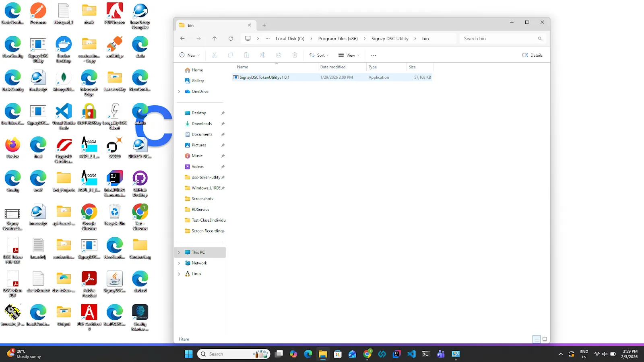Delete using the trash toolbar icon
This screenshot has height=362, width=644.
(x=295, y=55)
